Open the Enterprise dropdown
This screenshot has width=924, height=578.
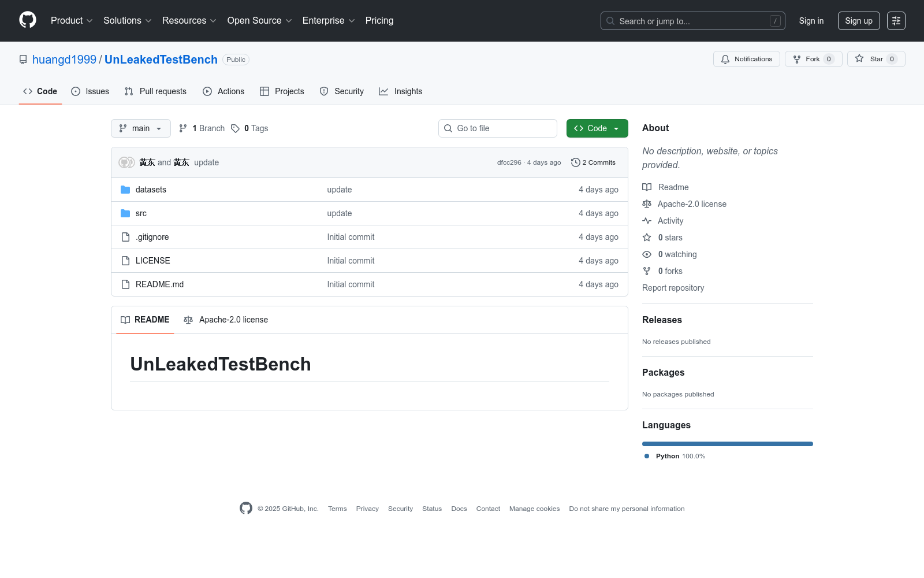click(x=329, y=20)
